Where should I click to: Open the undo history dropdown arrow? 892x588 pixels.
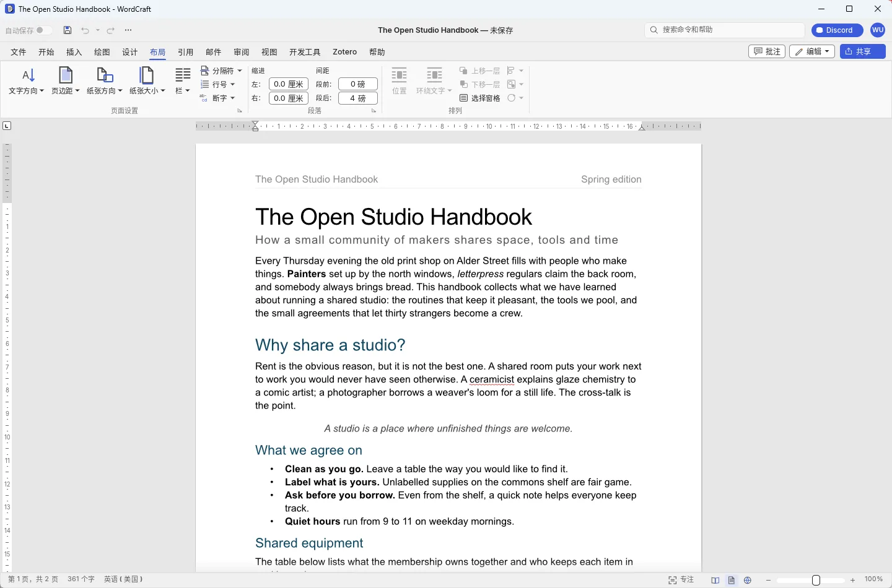pyautogui.click(x=98, y=30)
